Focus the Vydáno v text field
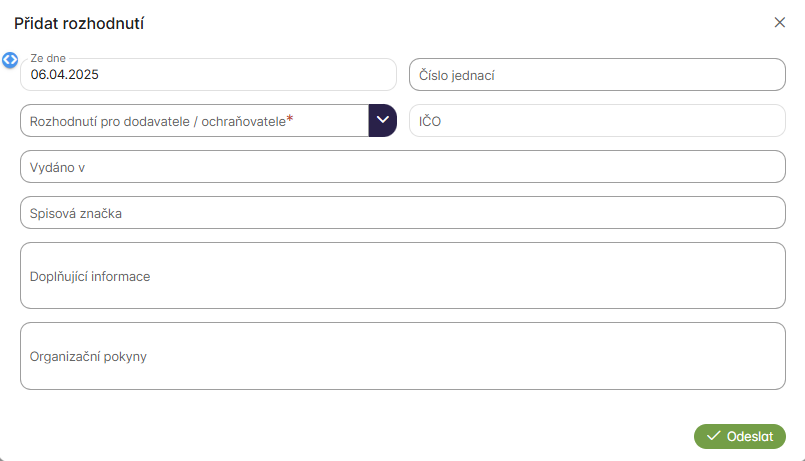The height and width of the screenshot is (461, 805). point(402,167)
